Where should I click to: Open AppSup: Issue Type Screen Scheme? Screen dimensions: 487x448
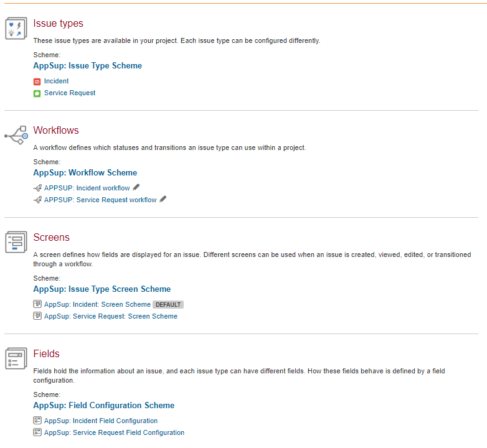pos(102,289)
